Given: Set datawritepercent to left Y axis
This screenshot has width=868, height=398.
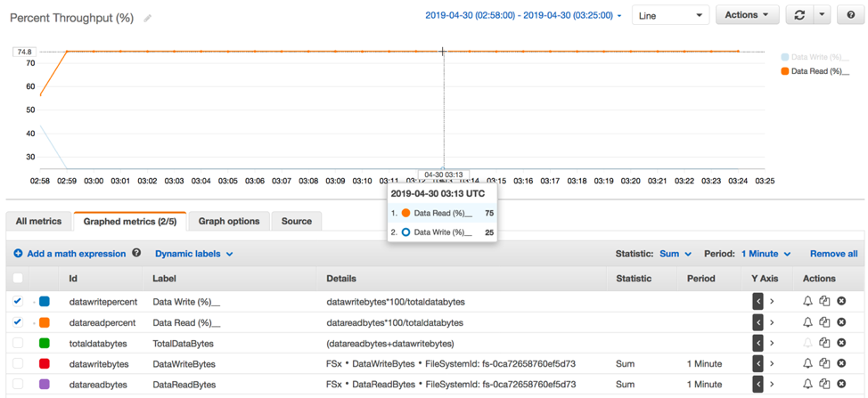Looking at the screenshot, I should click(757, 301).
